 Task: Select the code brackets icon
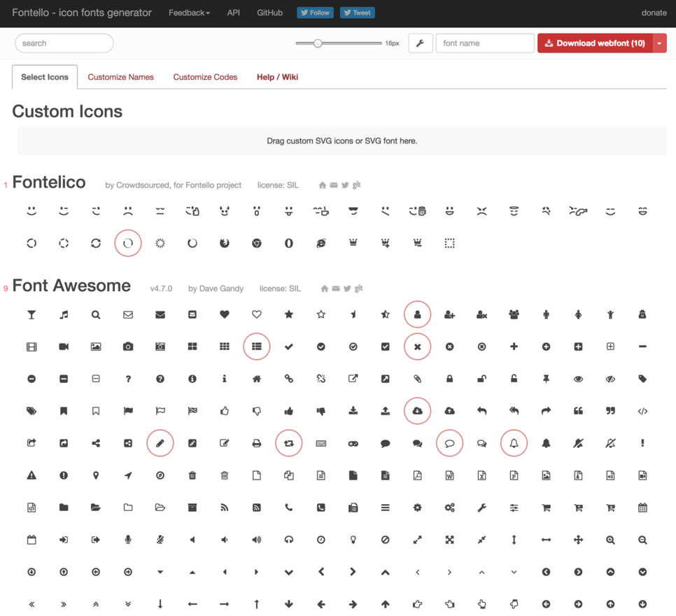pos(642,411)
